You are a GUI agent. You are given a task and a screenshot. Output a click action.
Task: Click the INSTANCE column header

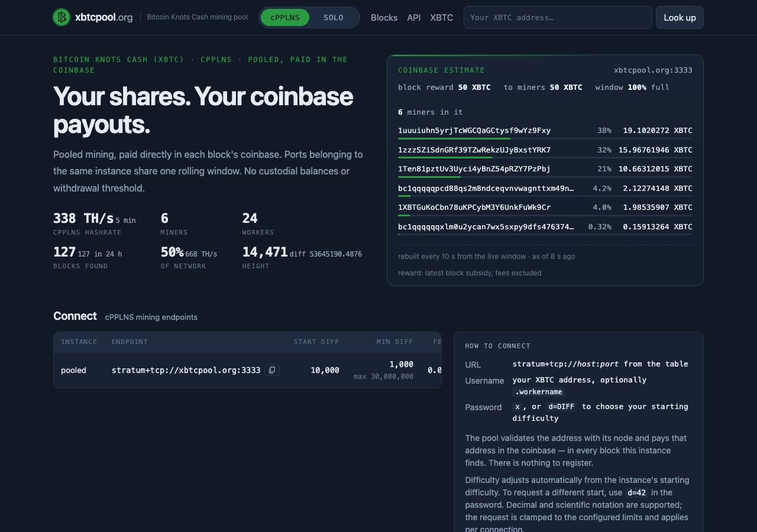click(x=79, y=342)
